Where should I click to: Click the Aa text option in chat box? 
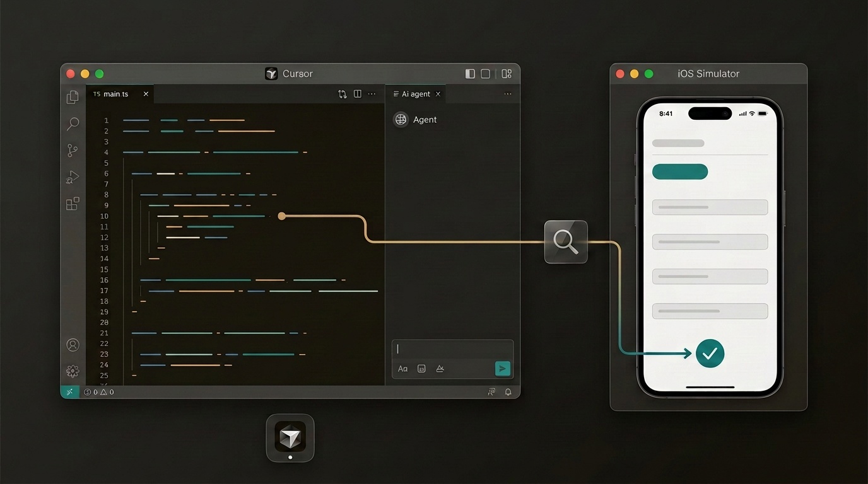point(402,369)
